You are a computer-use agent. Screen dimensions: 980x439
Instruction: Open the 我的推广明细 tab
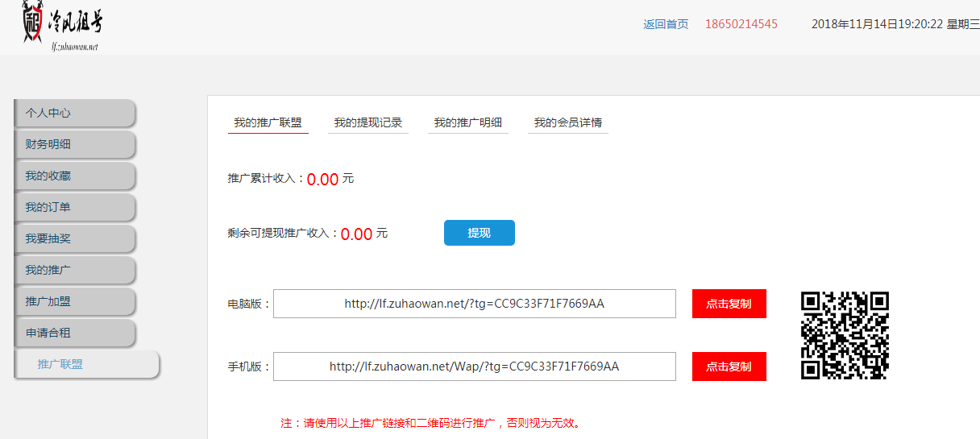click(x=468, y=123)
